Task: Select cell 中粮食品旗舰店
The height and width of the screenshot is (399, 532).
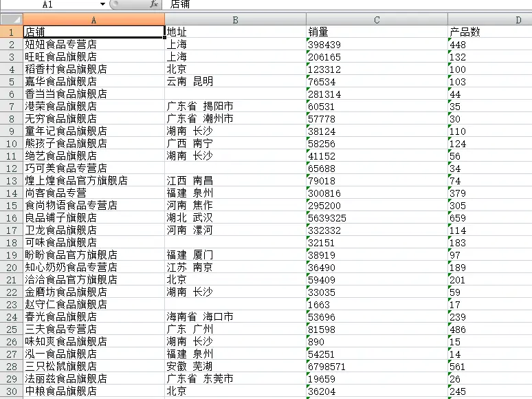Action: click(x=94, y=391)
